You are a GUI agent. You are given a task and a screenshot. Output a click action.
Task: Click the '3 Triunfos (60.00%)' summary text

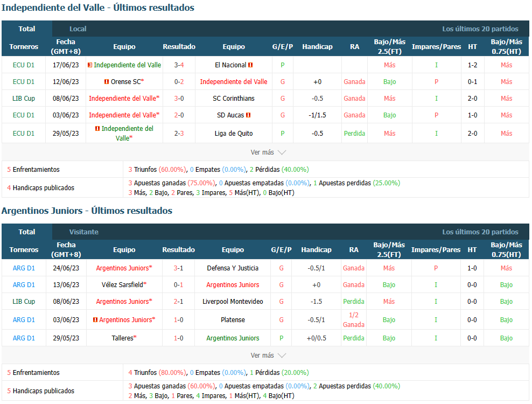click(x=157, y=169)
